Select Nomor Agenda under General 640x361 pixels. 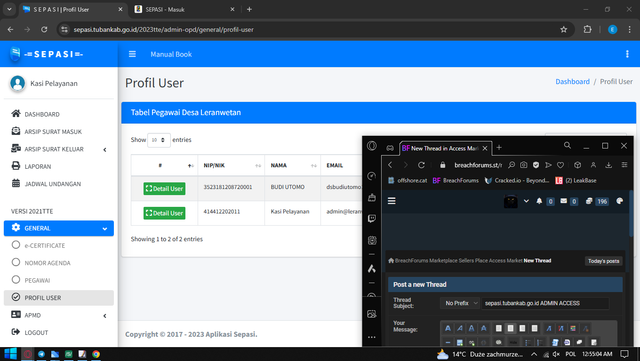(x=59, y=263)
